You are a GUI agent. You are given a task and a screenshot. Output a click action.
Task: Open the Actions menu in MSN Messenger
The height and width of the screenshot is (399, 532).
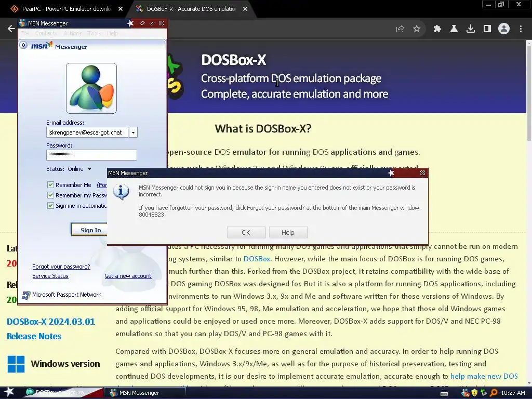click(72, 33)
